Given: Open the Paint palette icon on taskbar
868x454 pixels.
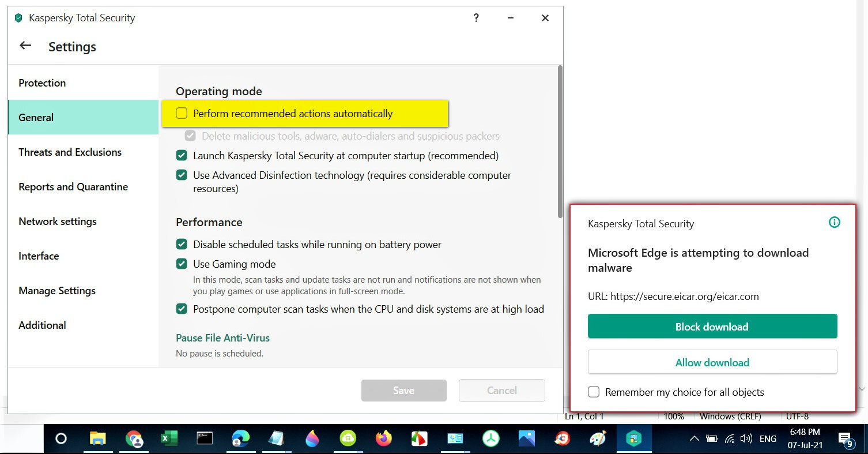Looking at the screenshot, I should click(x=598, y=439).
